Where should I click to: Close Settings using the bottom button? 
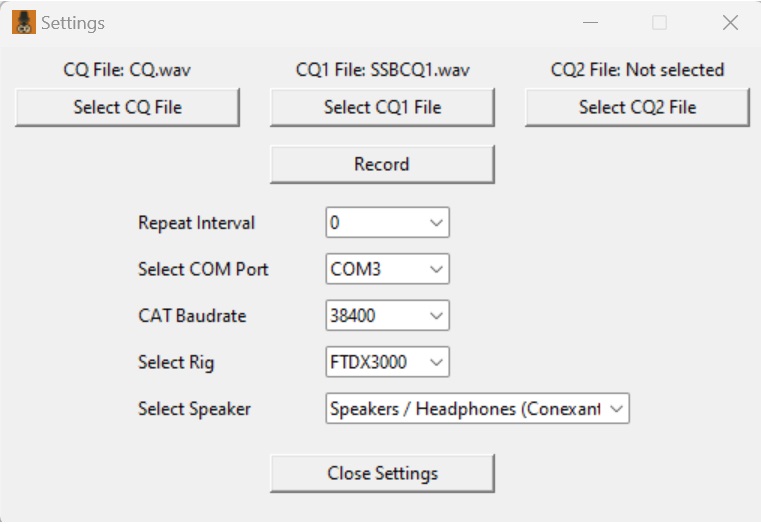point(382,473)
